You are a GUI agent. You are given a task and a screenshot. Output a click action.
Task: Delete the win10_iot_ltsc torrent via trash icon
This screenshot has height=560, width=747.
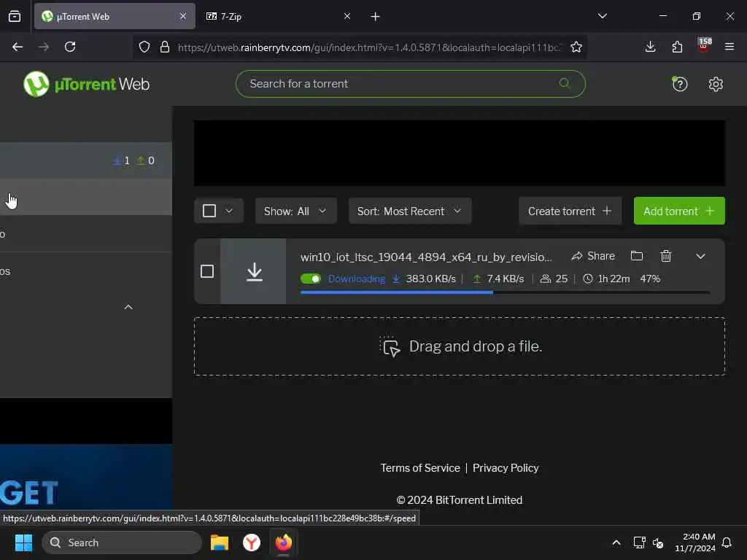click(666, 256)
